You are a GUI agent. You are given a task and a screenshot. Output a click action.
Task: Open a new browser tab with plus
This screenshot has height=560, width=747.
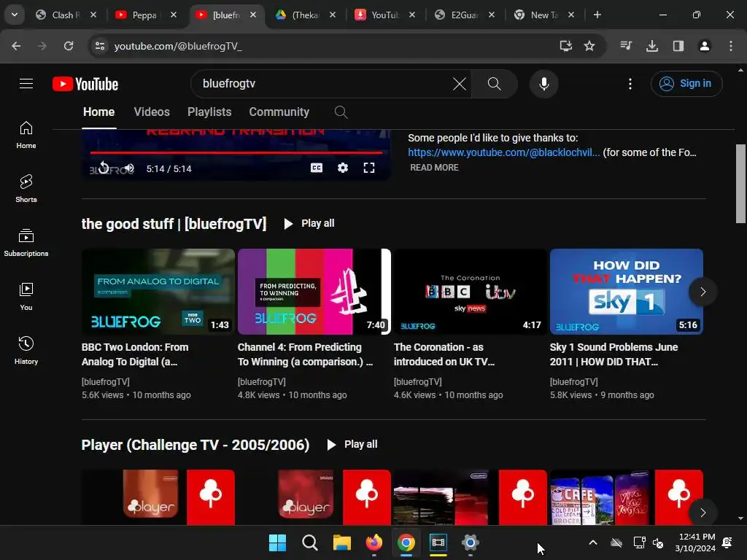coord(597,15)
